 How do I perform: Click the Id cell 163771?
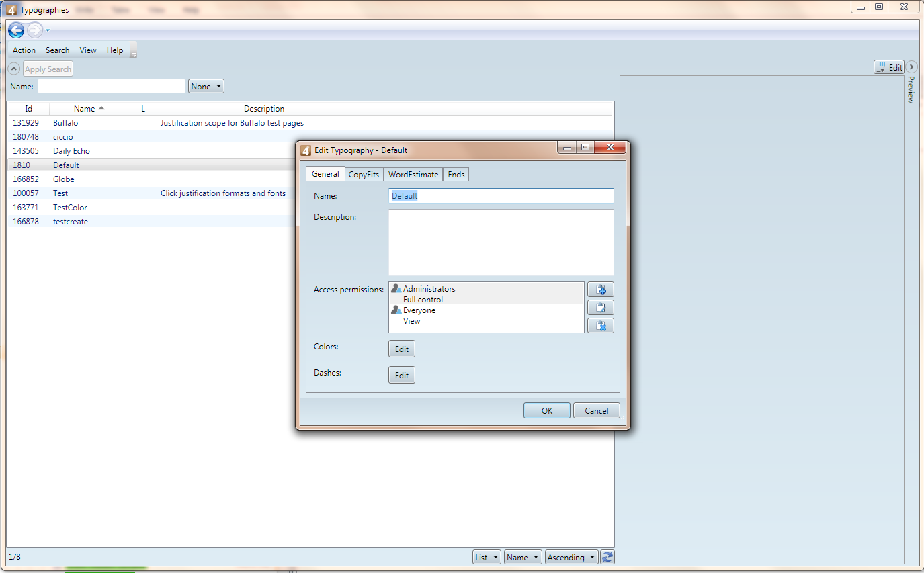26,208
